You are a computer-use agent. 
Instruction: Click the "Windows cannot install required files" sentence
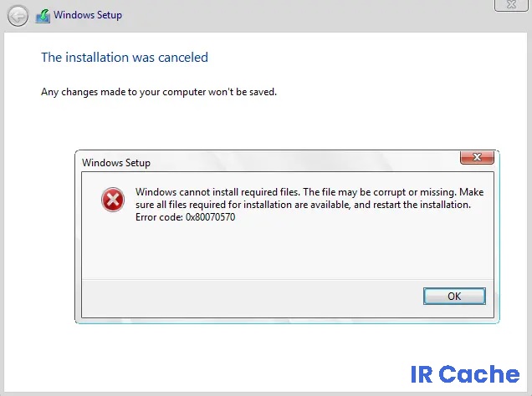click(x=217, y=192)
